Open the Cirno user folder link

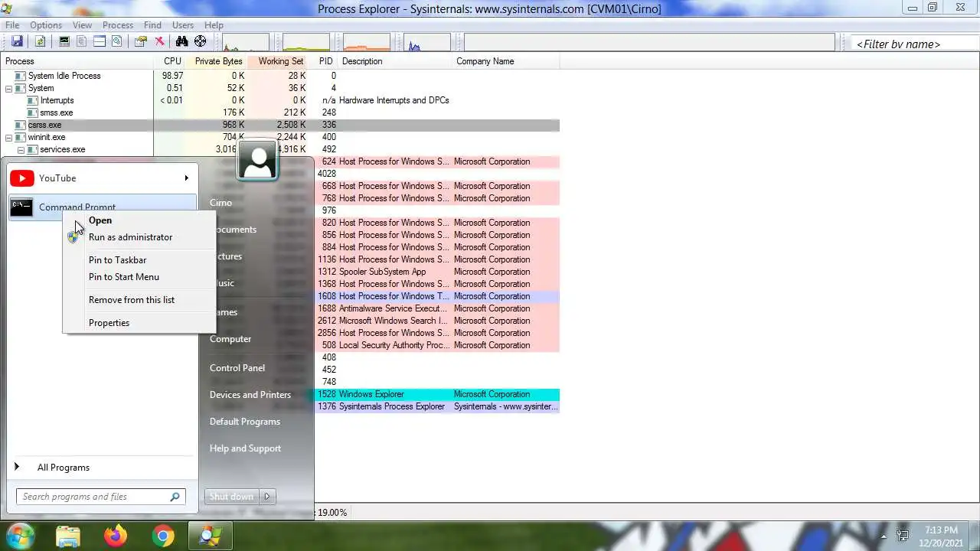click(220, 203)
